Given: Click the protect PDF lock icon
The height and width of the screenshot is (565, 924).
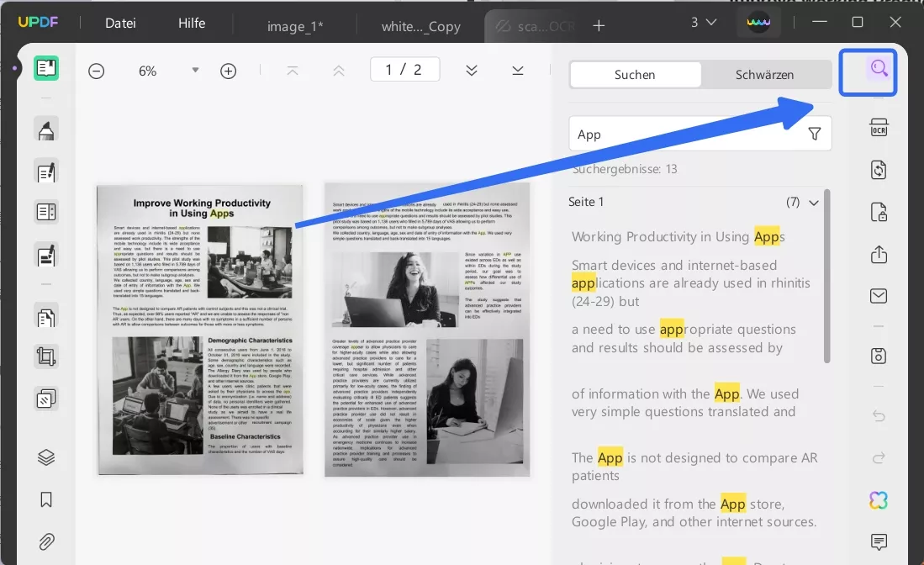Looking at the screenshot, I should [879, 212].
